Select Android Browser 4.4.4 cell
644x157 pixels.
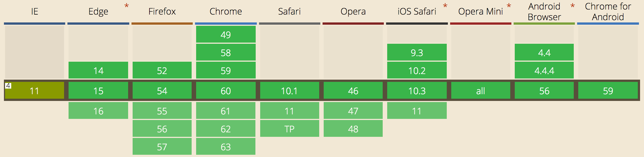(x=544, y=70)
